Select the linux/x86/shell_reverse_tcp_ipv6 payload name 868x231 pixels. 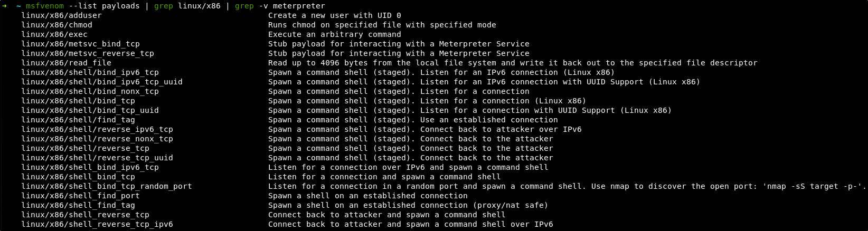tap(97, 224)
